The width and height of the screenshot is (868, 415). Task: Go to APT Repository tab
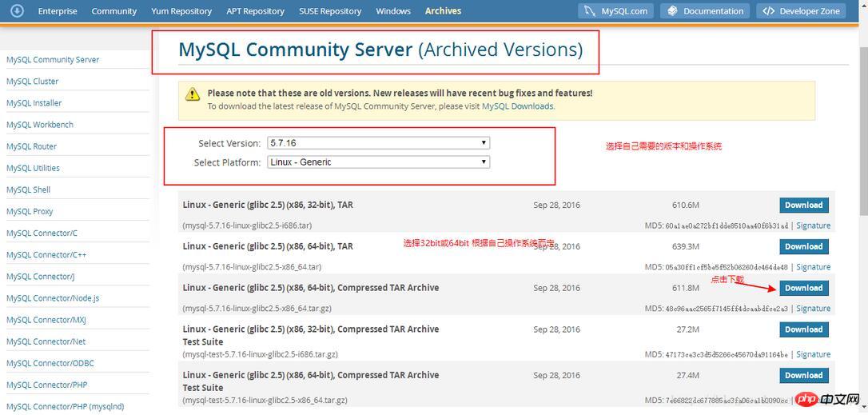(x=255, y=11)
